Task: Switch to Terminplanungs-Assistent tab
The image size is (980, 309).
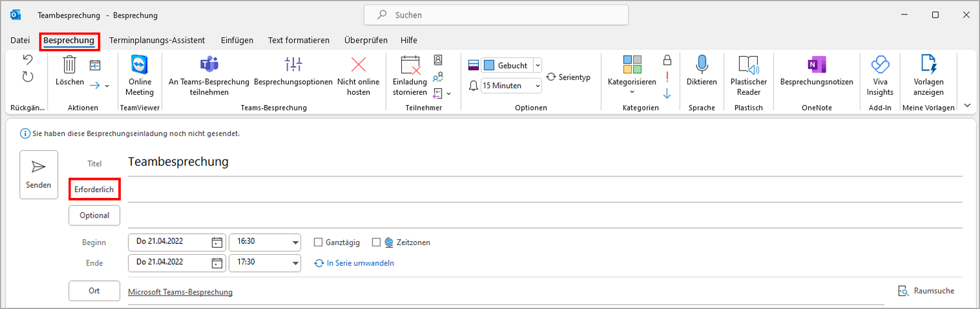Action: tap(157, 41)
